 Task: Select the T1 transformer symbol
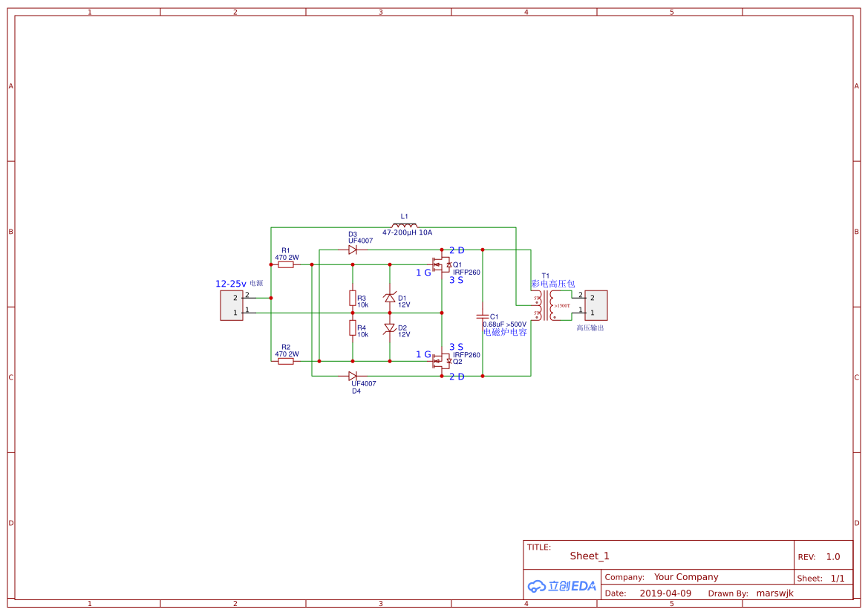tap(545, 305)
